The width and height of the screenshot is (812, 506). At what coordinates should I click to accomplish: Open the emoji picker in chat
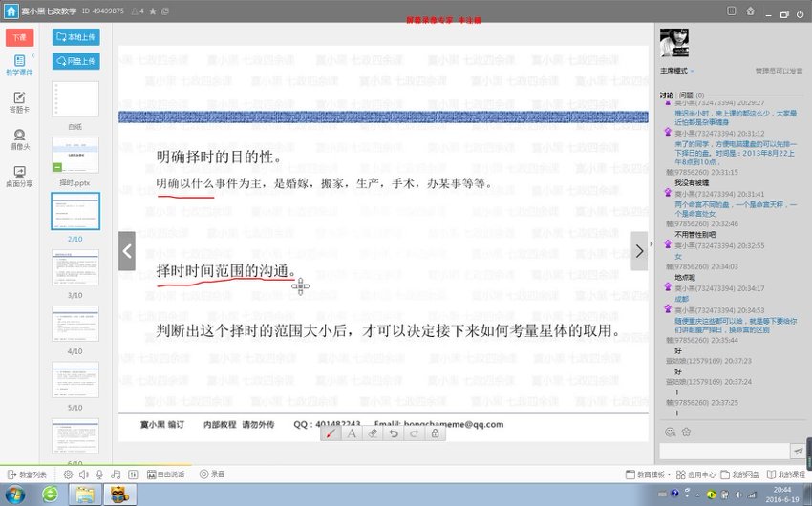pyautogui.click(x=670, y=432)
